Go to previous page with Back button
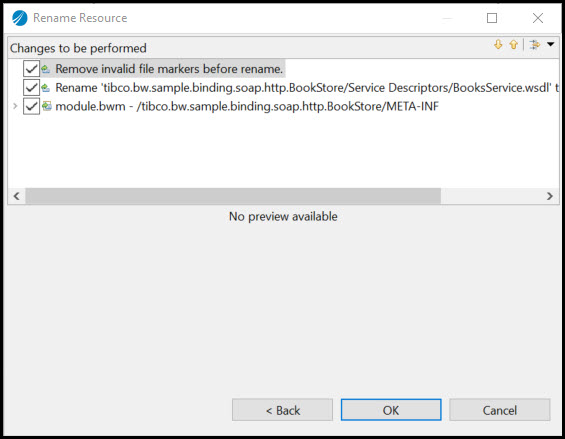Image resolution: width=565 pixels, height=439 pixels. pos(282,410)
